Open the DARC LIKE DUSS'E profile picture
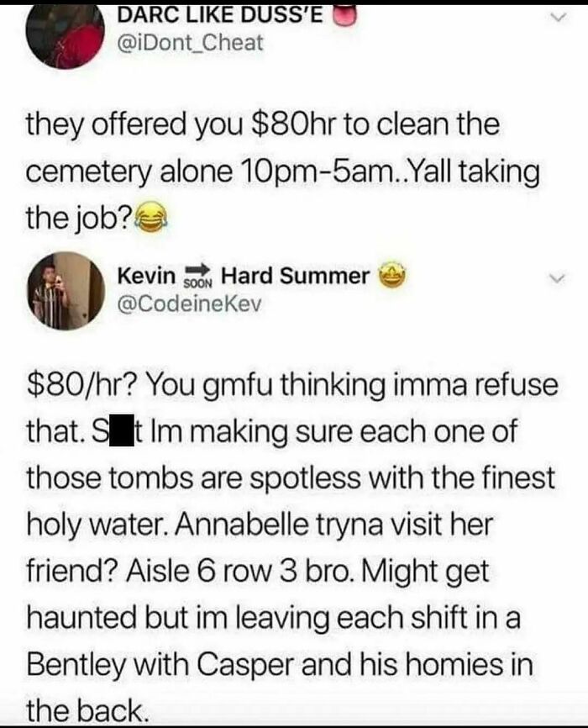Viewport: 588px width, 728px height. coord(64,35)
